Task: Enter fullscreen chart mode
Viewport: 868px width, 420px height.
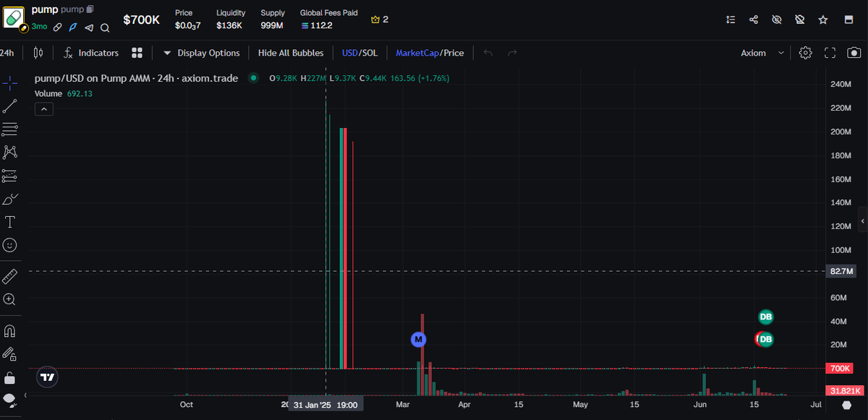Action: [830, 53]
